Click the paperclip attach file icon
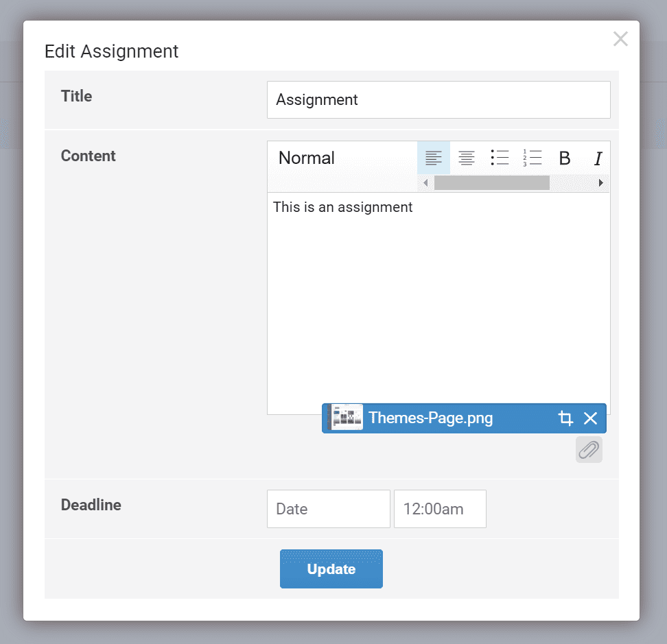This screenshot has height=644, width=667. (589, 450)
